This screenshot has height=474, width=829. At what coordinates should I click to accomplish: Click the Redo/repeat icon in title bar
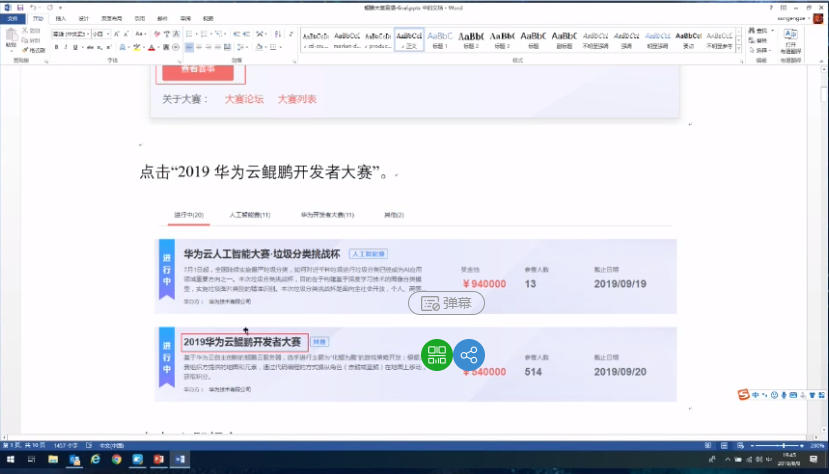coord(50,7)
